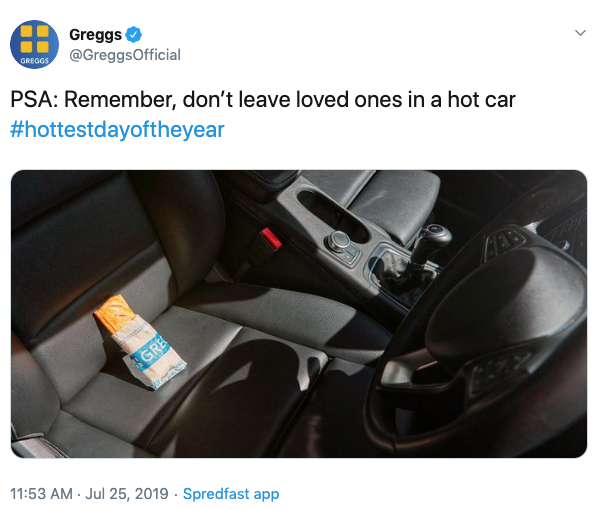Click the blue verified badge next to Greggs
This screenshot has width=595, height=510.
point(134,35)
